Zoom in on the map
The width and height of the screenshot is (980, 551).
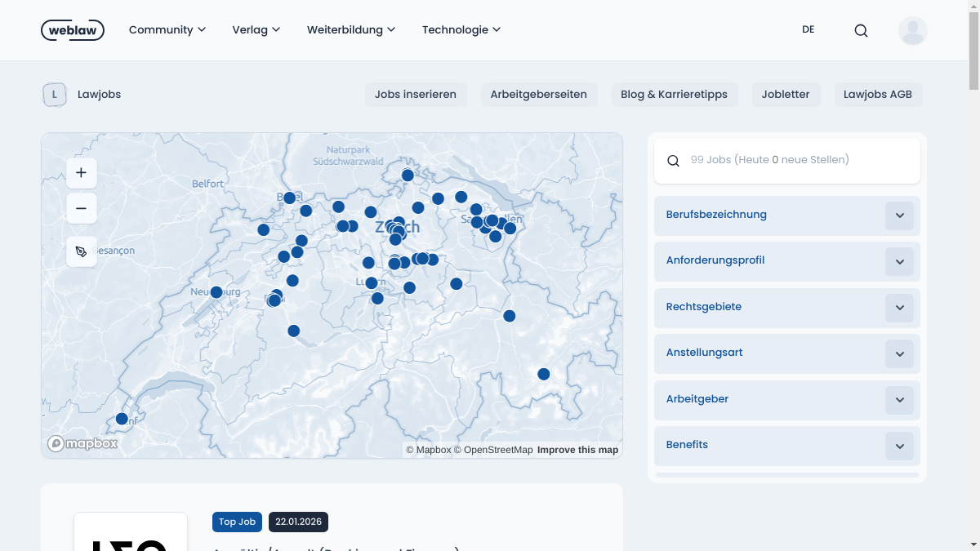[x=81, y=173]
